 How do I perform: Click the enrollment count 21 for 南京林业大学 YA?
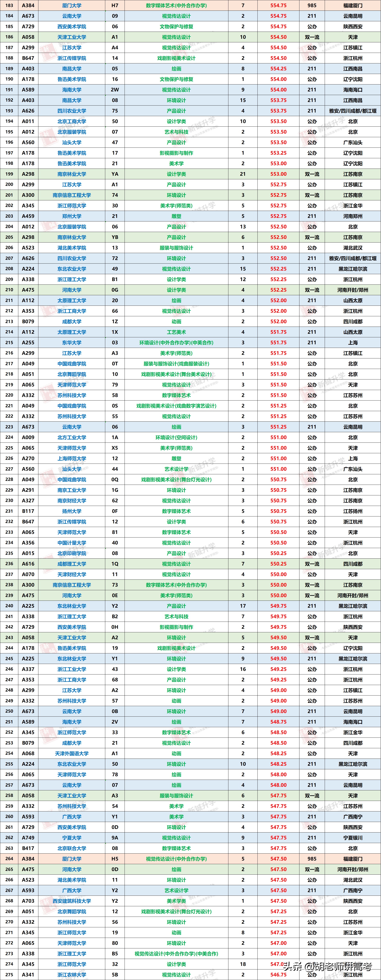click(x=243, y=174)
